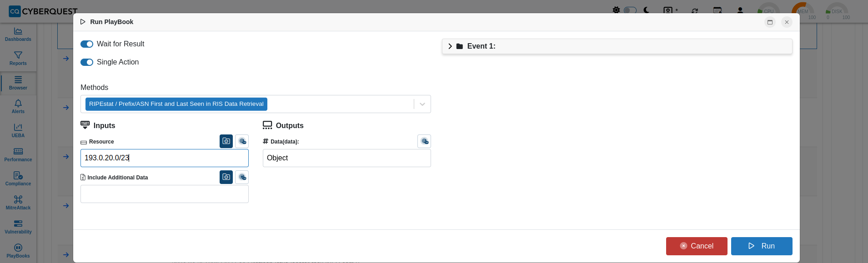The width and height of the screenshot is (868, 263).
Task: Open the MitreAttack sidebar icon
Action: 18,203
